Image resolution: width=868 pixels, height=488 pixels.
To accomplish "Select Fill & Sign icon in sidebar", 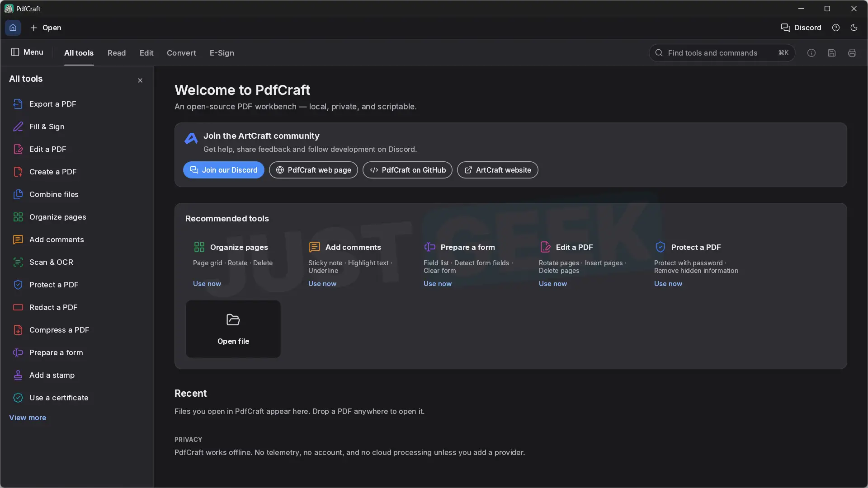I will 18,127.
